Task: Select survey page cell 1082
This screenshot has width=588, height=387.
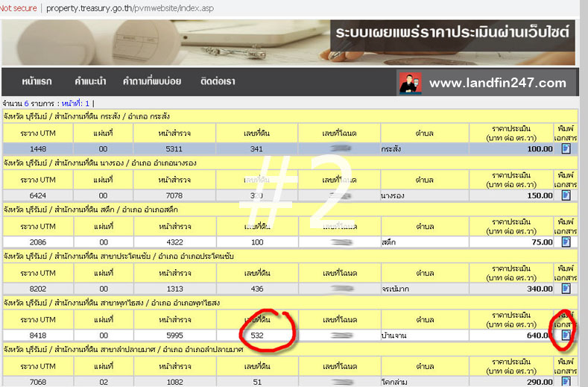Action: (174, 381)
